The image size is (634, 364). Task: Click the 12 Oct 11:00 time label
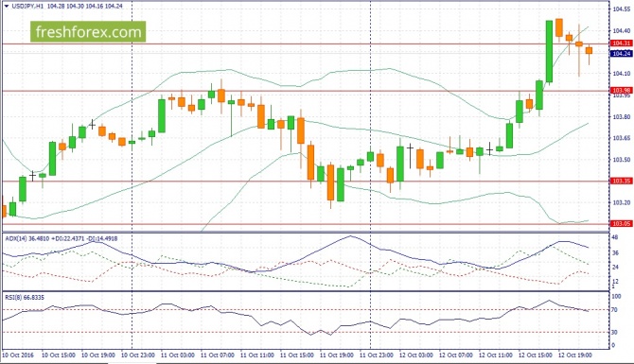click(x=495, y=355)
